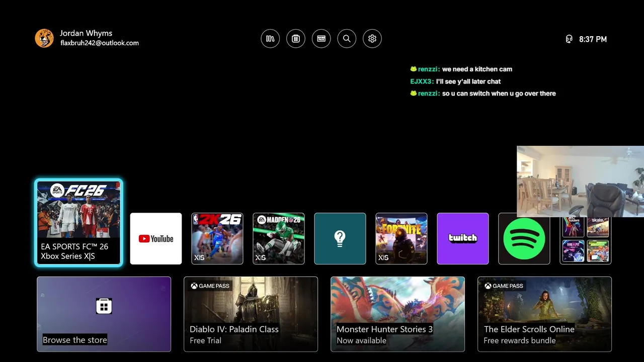Click the headset icon next to the clock

569,39
